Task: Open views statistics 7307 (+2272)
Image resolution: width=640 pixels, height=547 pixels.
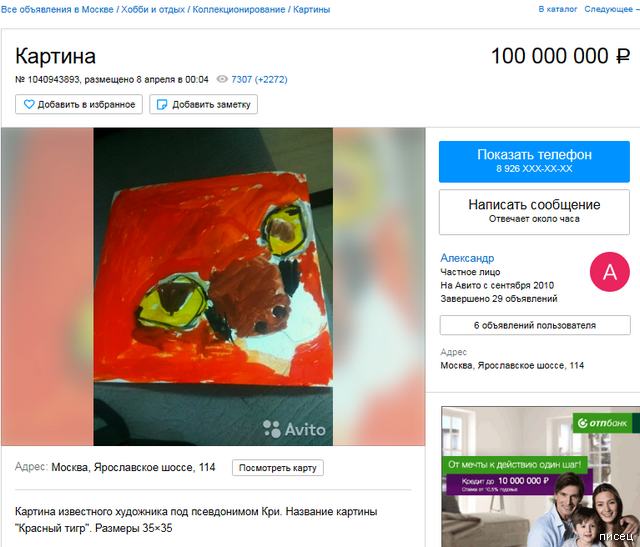Action: click(x=259, y=79)
